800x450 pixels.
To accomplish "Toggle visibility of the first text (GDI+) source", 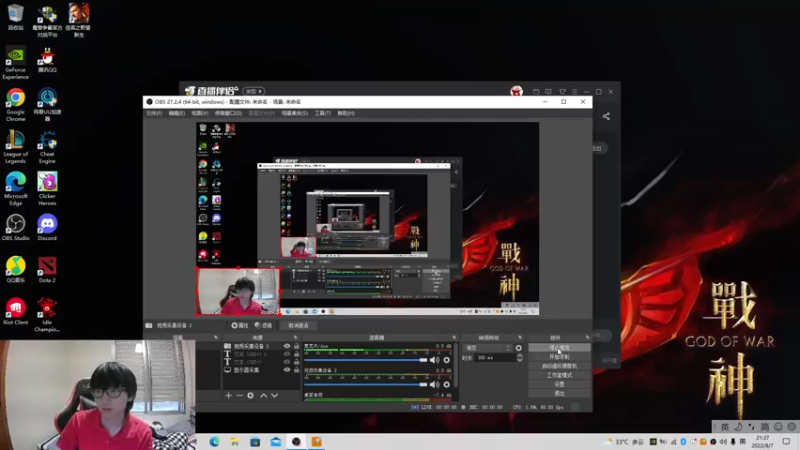I will pyautogui.click(x=287, y=354).
